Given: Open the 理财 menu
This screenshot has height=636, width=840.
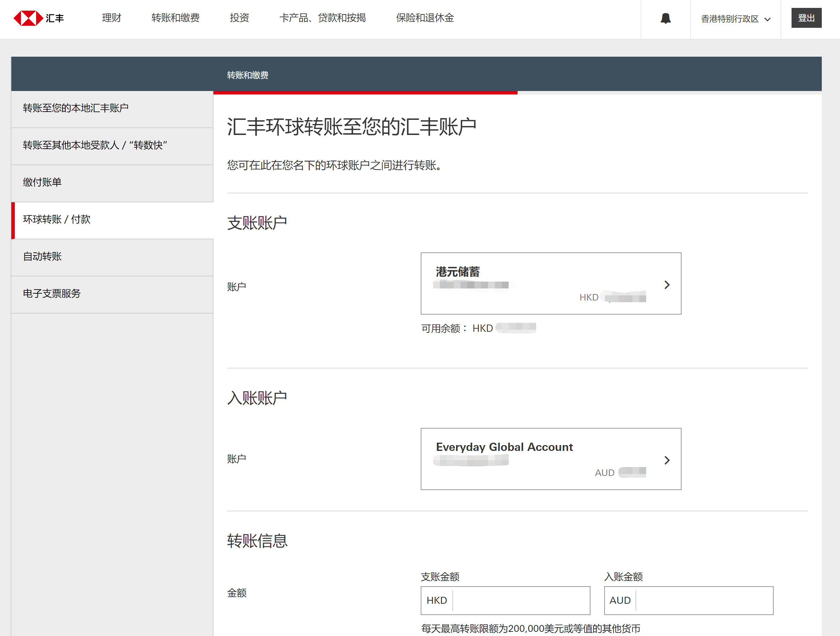Looking at the screenshot, I should point(111,18).
